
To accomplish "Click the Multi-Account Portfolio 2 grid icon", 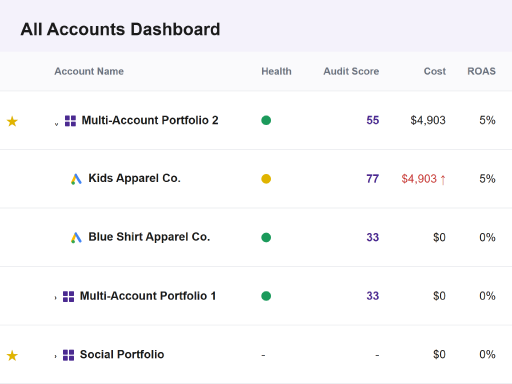I will coord(70,121).
